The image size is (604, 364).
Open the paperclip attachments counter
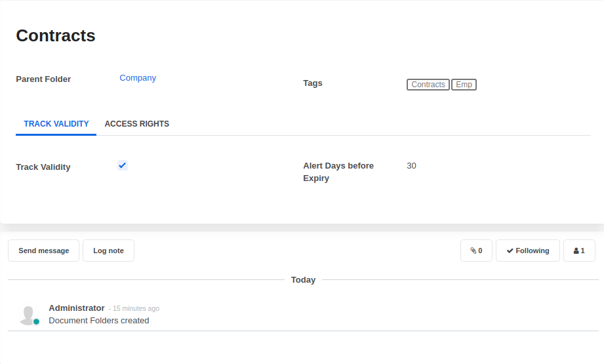pyautogui.click(x=476, y=251)
